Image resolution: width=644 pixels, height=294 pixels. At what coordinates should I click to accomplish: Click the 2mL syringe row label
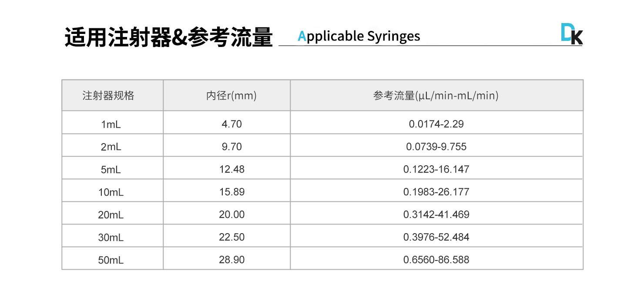pyautogui.click(x=111, y=147)
